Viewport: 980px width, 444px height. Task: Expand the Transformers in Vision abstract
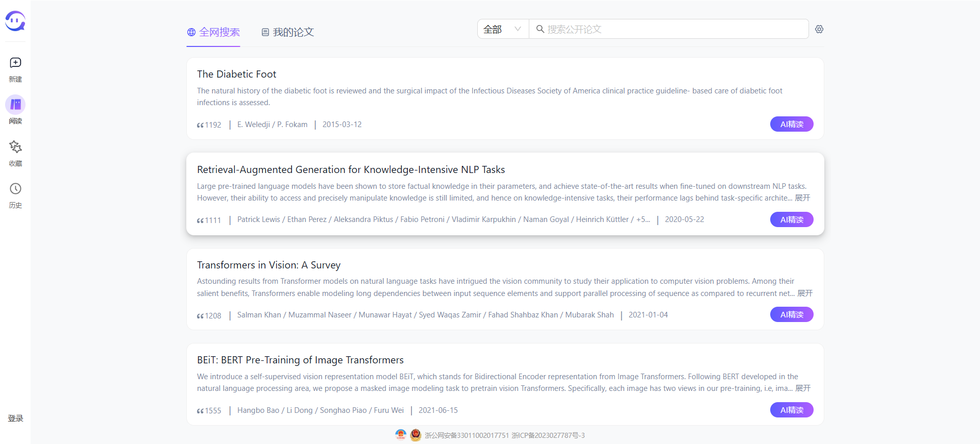pyautogui.click(x=805, y=293)
